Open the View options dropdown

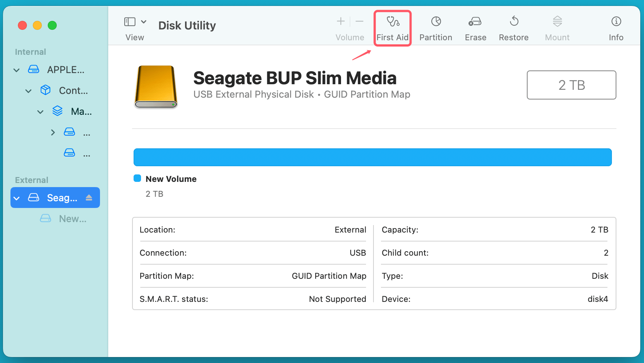pos(144,21)
